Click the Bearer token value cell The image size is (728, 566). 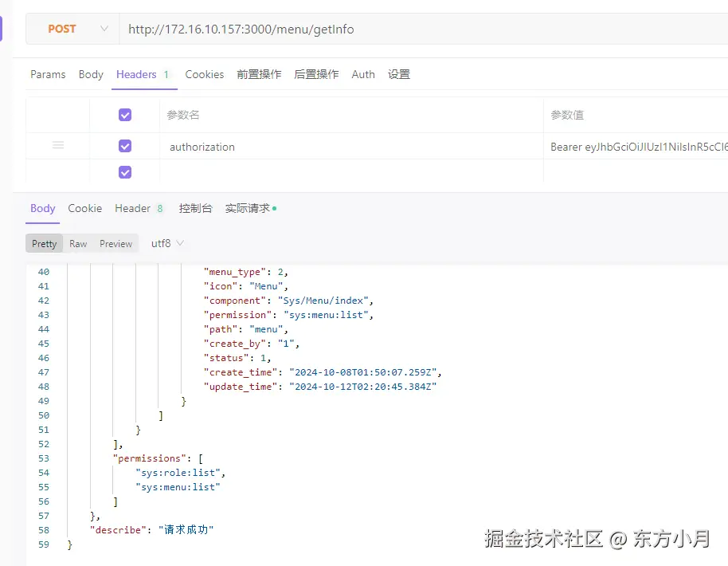click(636, 147)
